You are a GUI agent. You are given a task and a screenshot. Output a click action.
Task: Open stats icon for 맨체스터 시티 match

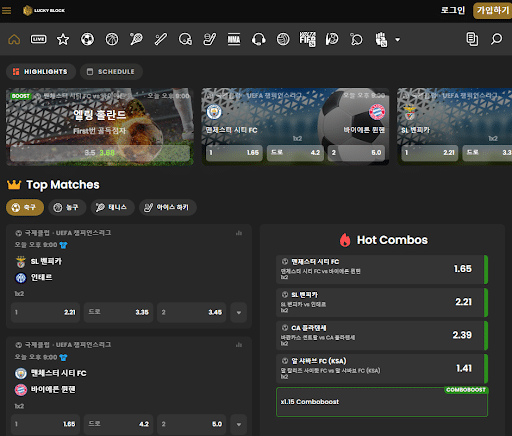239,345
